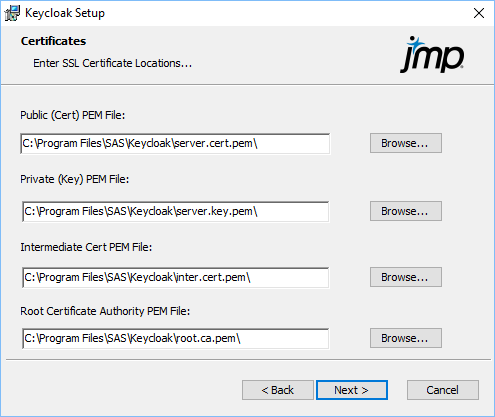Focus the server.key.pem path field
Viewport: 495px width, 417px height.
coord(176,211)
